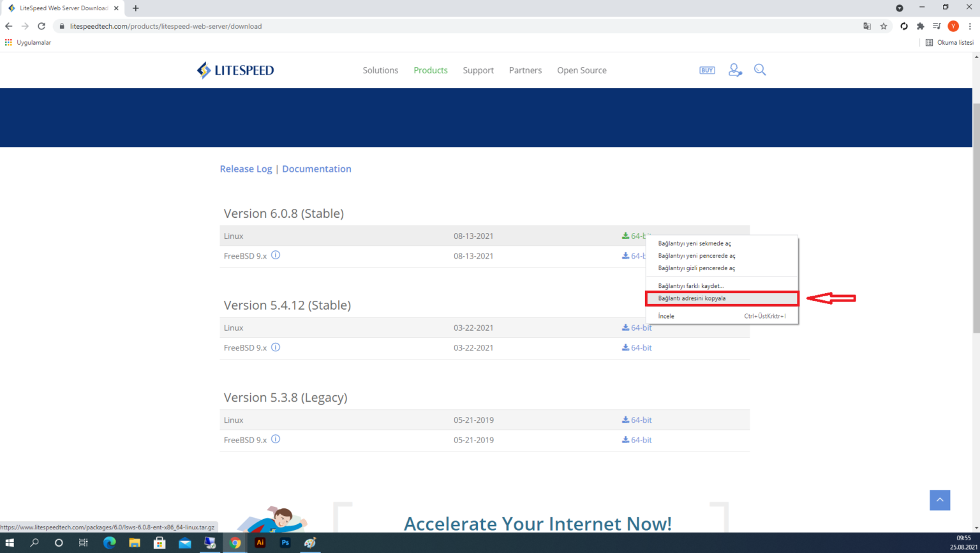Screen dimensions: 980x553
Task: Click the page vertical scrollbar thumb
Action: (976, 217)
